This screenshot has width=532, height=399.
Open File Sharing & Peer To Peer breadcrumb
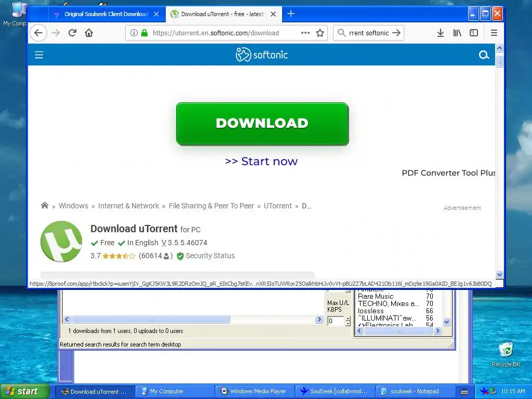point(211,206)
